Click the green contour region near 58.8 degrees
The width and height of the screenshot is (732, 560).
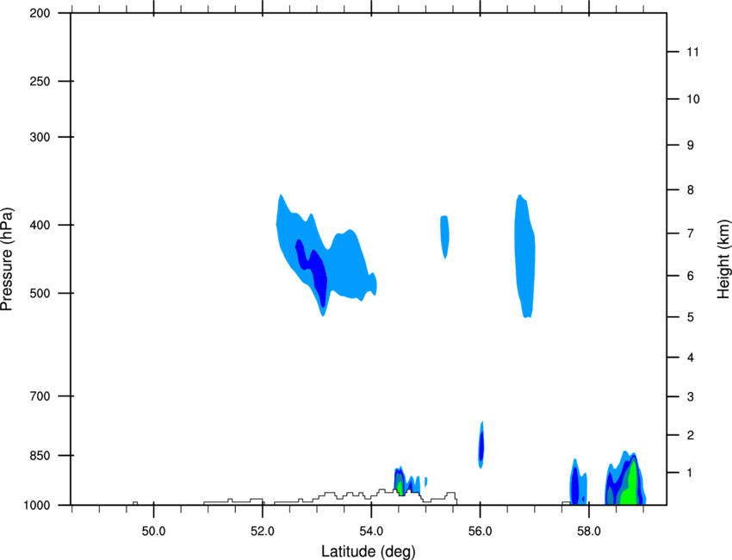coord(631,486)
